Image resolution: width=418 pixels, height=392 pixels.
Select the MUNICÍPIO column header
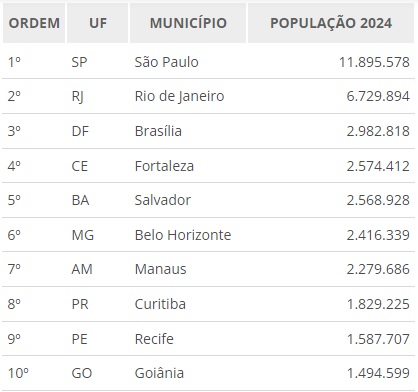click(188, 23)
